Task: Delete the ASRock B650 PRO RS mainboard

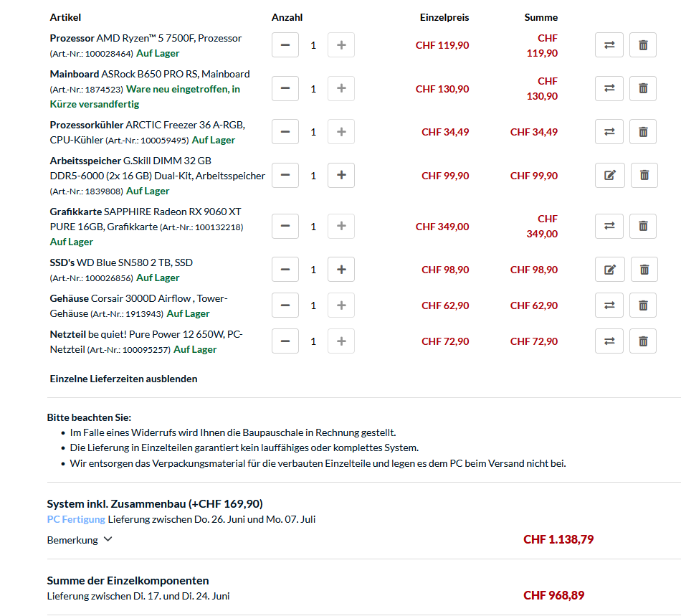Action: [643, 89]
